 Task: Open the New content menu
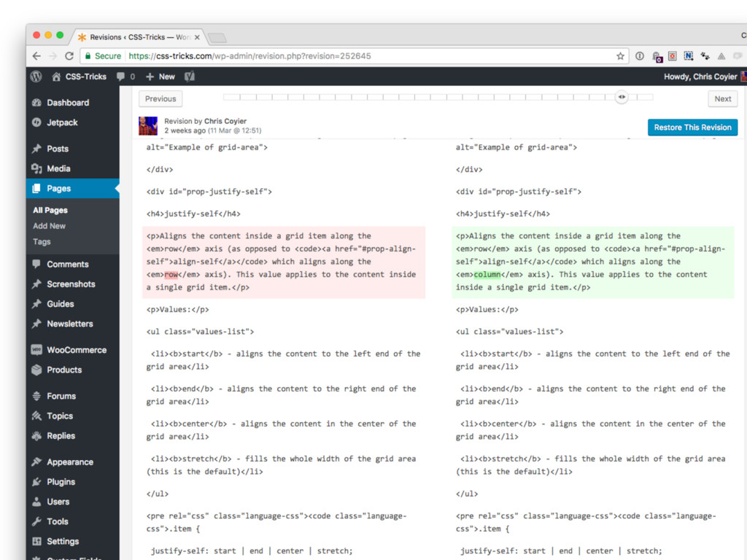tap(160, 77)
